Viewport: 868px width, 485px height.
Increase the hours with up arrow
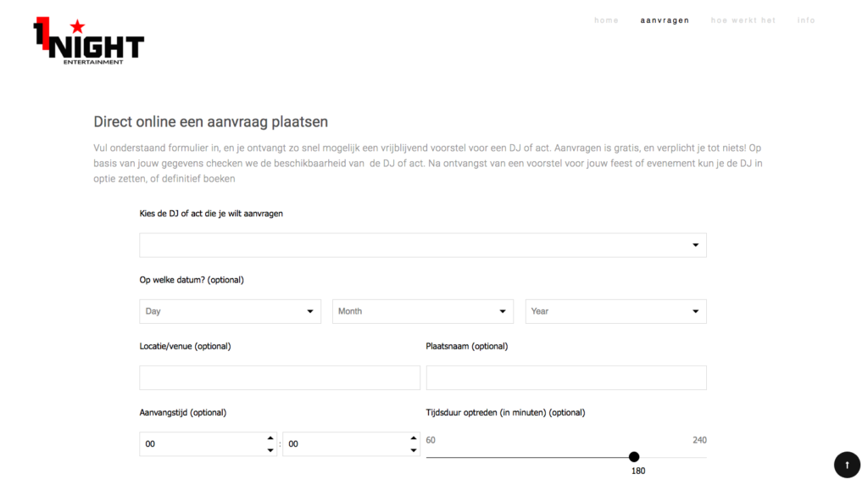click(270, 438)
